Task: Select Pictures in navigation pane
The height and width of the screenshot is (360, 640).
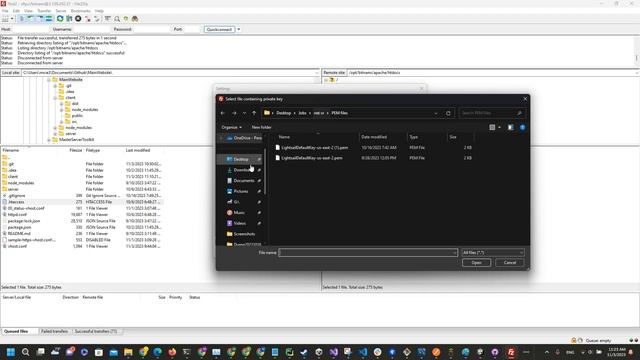Action: [241, 191]
